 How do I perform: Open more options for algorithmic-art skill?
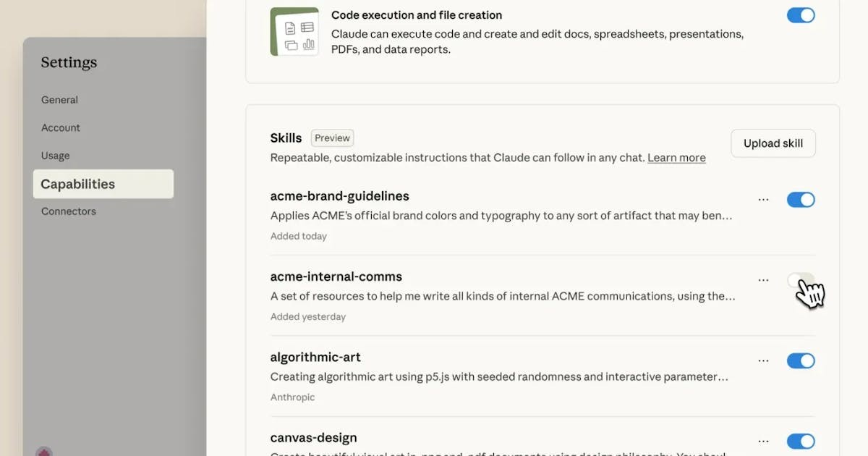point(763,360)
